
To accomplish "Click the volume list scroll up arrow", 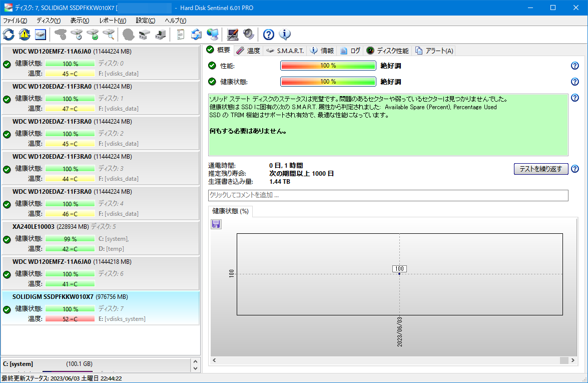I will pos(195,361).
